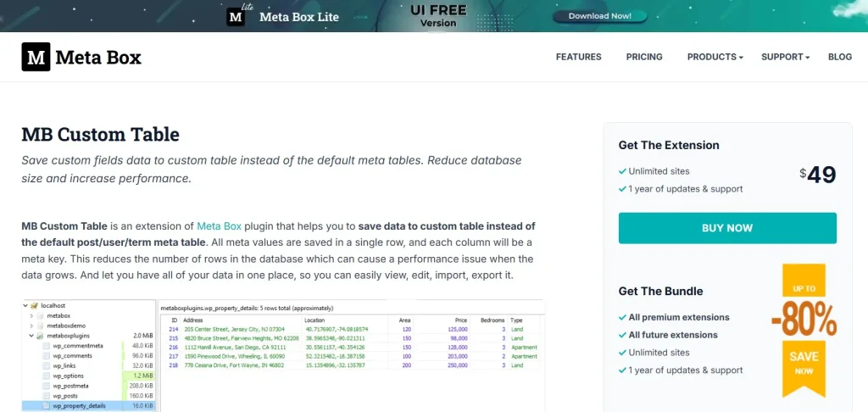Collapse the localhost tree node
Viewport: 868px width, 412px height.
pos(25,305)
